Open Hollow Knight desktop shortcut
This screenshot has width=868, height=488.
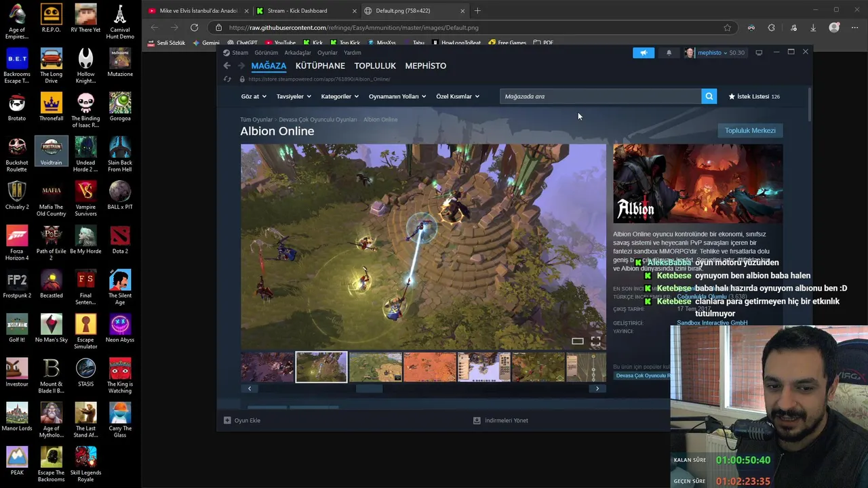pos(85,66)
